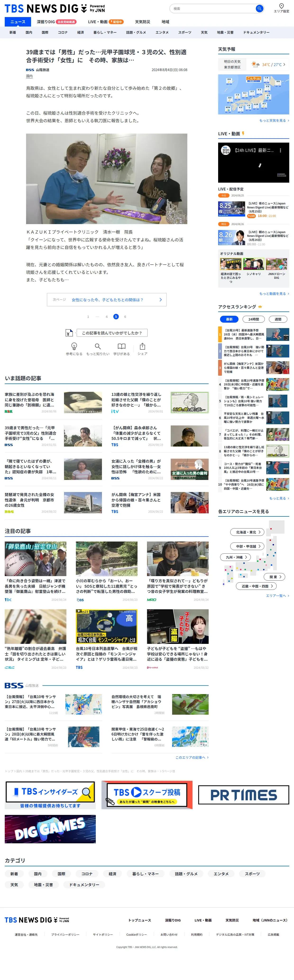This screenshot has width=294, height=980.
Task: Open もっと見る ranking link
Action: tap(279, 498)
